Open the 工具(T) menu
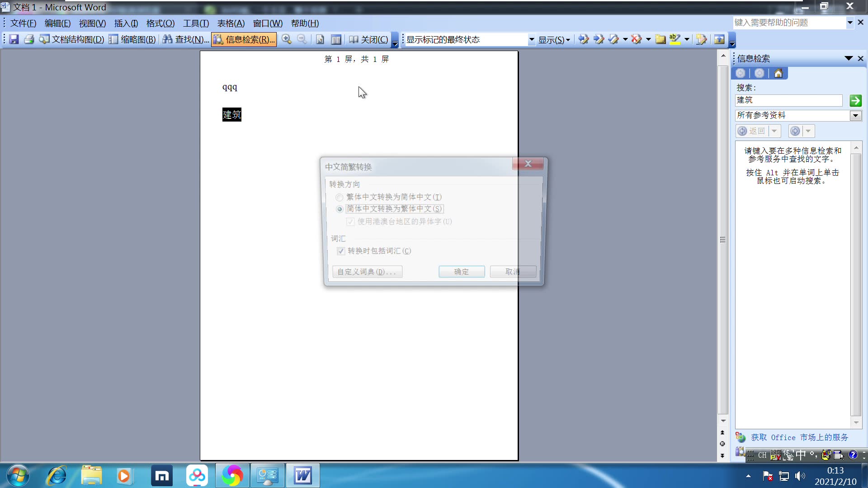Screen dimensions: 868x488 (195, 23)
